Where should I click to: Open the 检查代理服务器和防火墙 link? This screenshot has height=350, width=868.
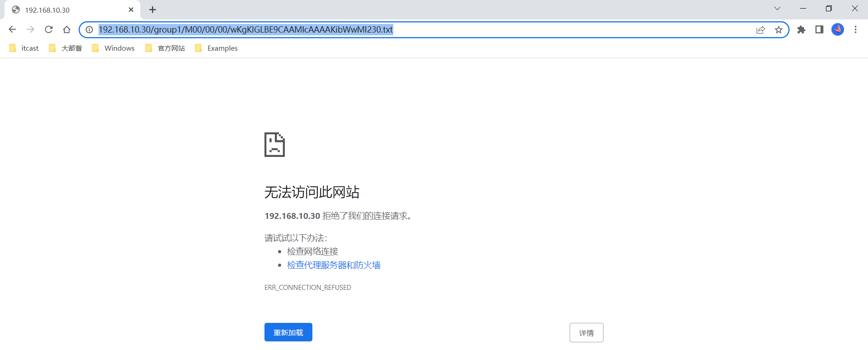coord(334,265)
